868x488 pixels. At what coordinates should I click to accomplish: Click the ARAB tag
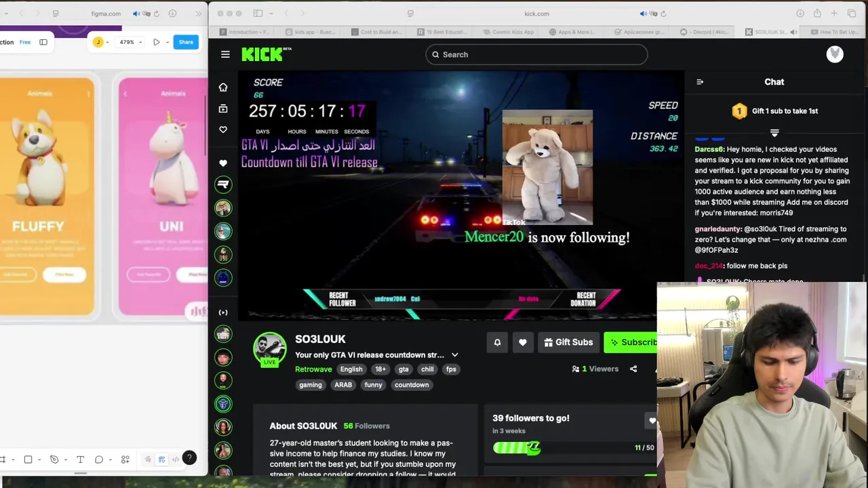click(343, 385)
